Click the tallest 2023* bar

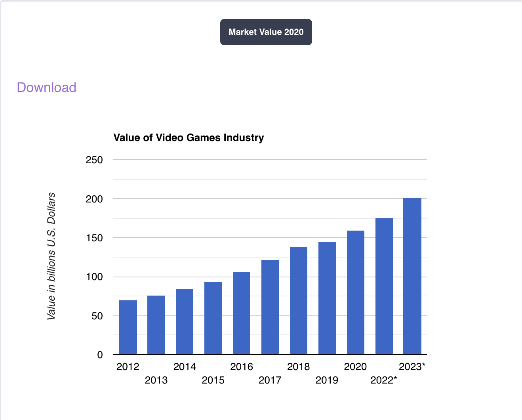(412, 276)
